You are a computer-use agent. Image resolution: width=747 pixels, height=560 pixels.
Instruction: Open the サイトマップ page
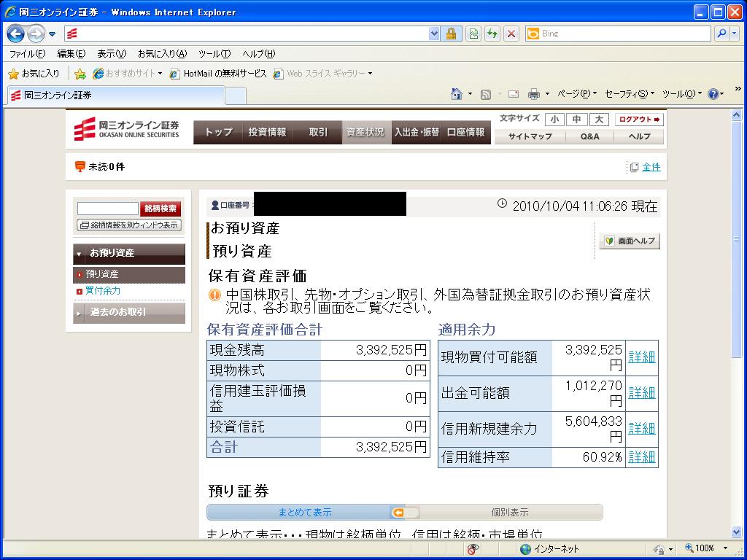(x=530, y=136)
